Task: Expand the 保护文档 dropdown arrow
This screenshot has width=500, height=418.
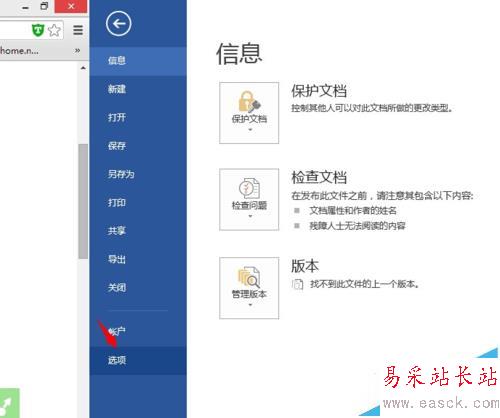Action: (x=250, y=130)
